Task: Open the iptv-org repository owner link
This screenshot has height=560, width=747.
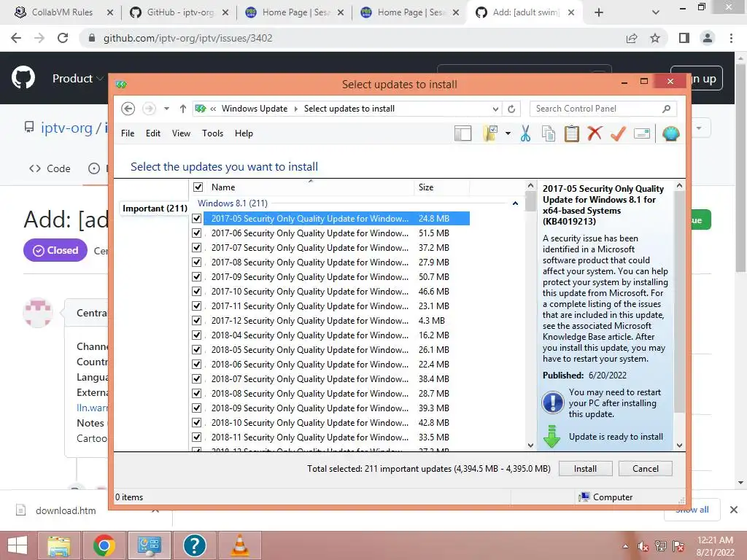Action: (66, 128)
